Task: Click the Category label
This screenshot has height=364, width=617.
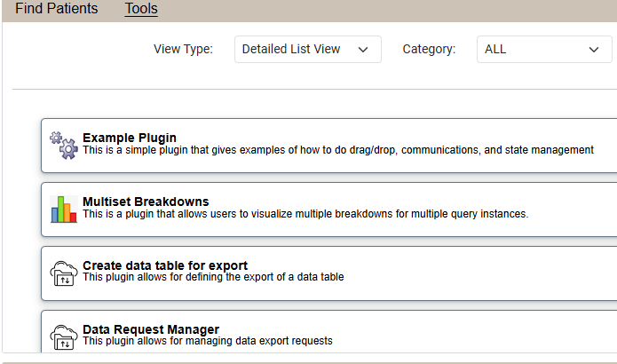Action: (x=429, y=50)
